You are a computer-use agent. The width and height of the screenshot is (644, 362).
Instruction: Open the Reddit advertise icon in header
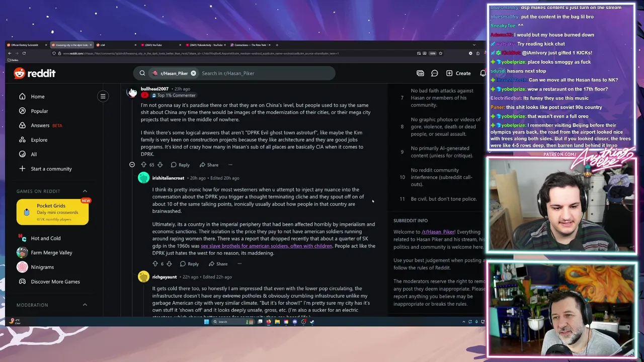(x=420, y=73)
